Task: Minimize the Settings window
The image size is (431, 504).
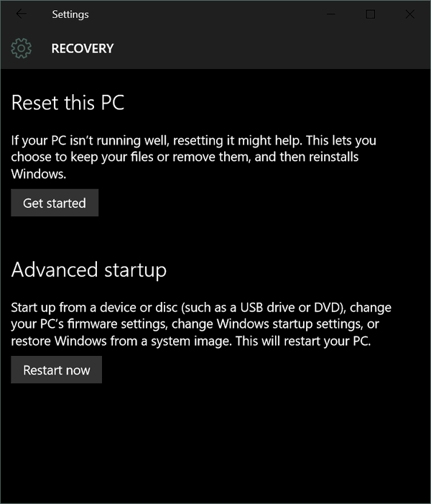Action: [331, 14]
